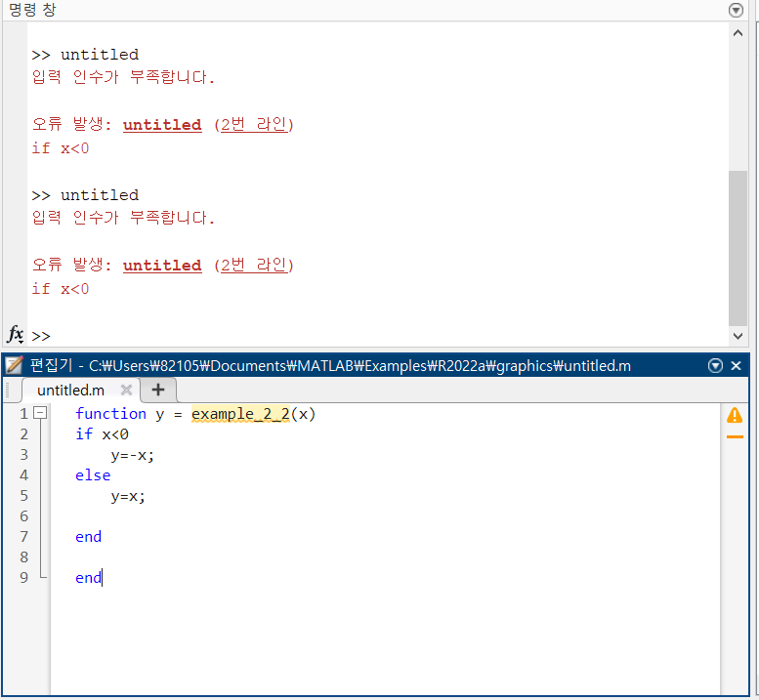Click the 'else' keyword on line 4
This screenshot has height=700, width=759.
tap(93, 475)
